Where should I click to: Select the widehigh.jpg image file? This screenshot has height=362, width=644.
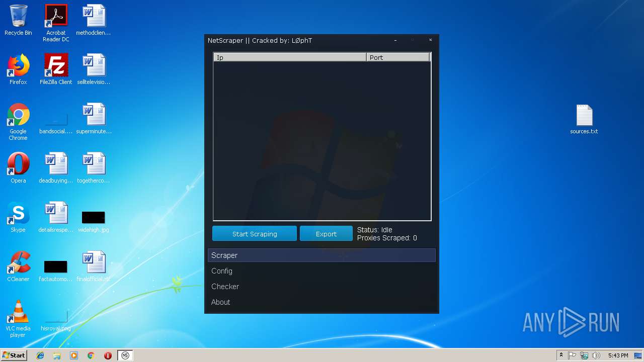94,222
